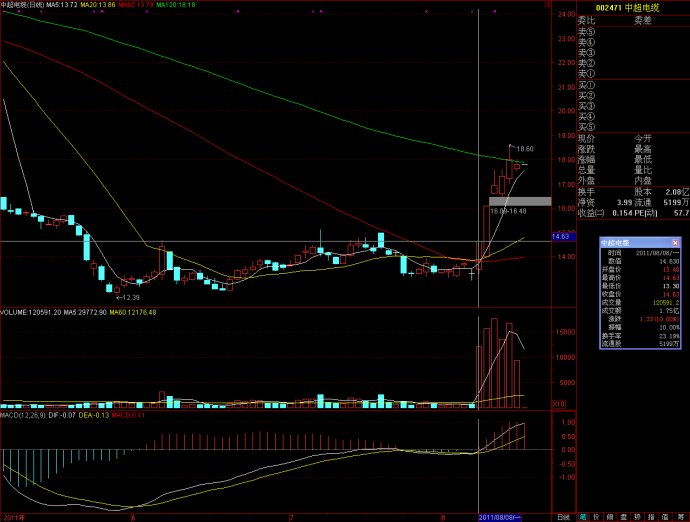Click the MACD(12,26,9) indicator title
The height and width of the screenshot is (522, 690).
click(x=24, y=413)
